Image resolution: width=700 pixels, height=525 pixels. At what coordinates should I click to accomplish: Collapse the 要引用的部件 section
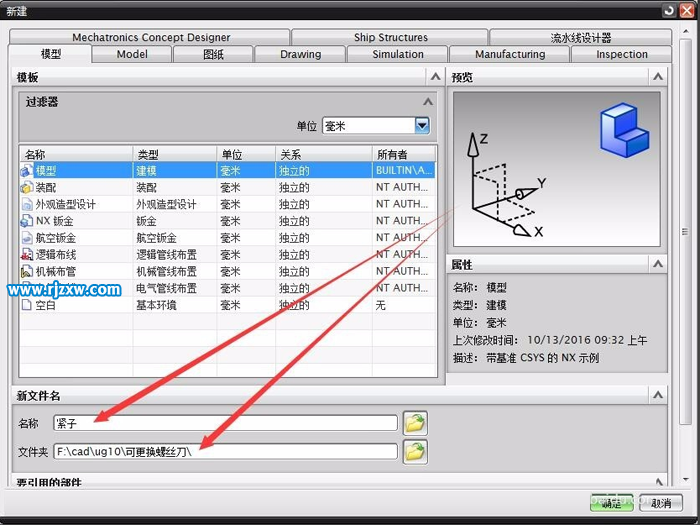pyautogui.click(x=659, y=481)
